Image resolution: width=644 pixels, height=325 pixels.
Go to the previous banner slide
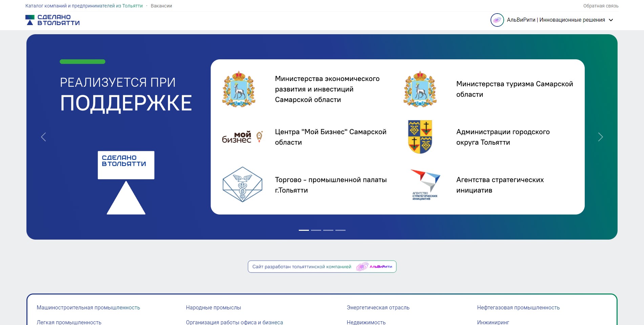click(x=43, y=137)
